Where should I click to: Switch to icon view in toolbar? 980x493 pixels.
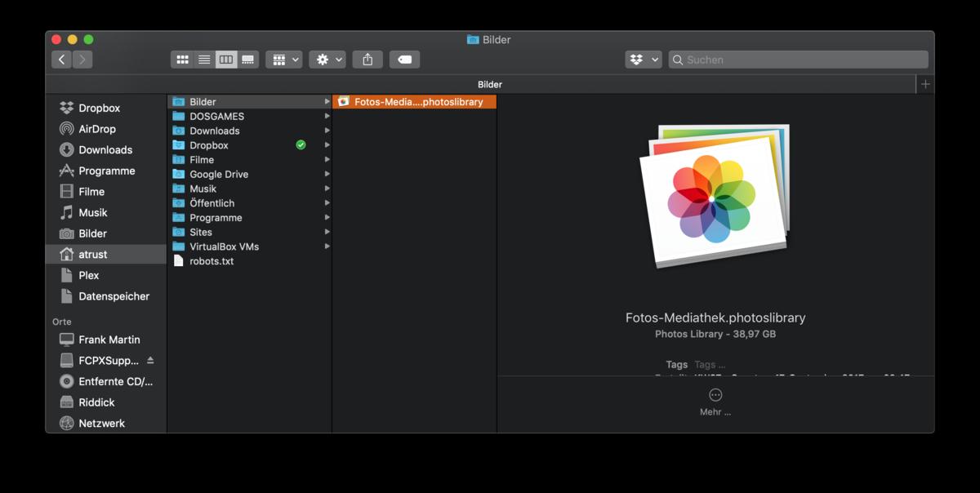(x=182, y=60)
